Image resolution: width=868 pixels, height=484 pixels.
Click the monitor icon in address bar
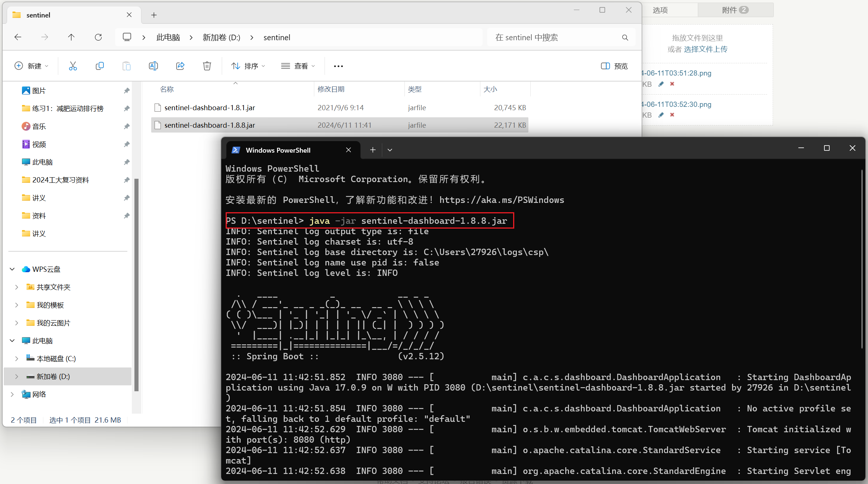[x=127, y=37]
